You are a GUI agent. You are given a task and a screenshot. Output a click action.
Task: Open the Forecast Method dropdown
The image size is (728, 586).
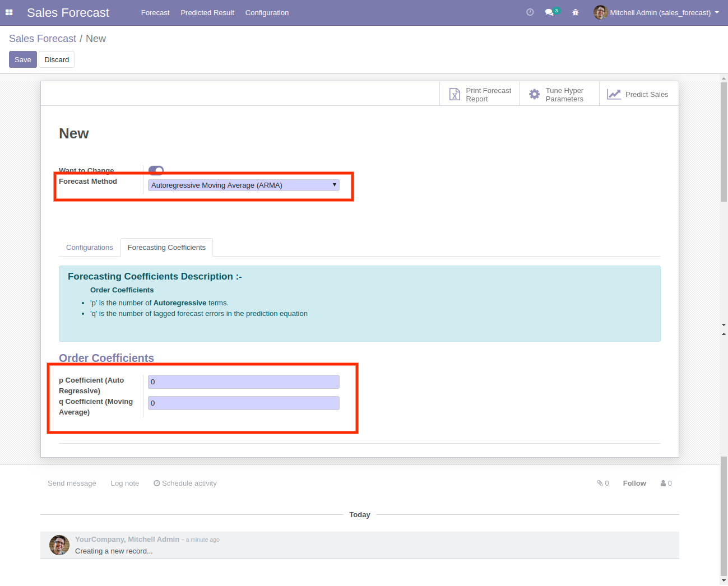243,185
